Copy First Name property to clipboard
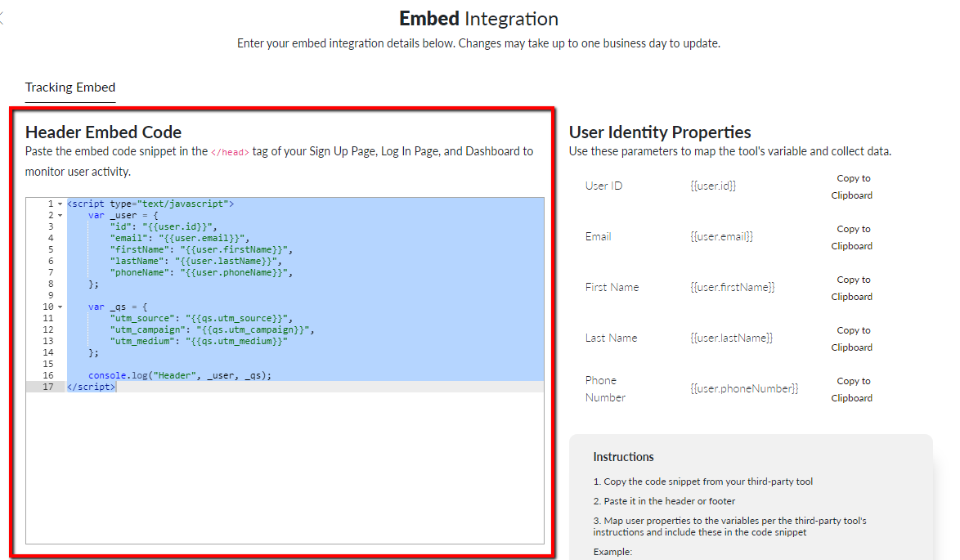 tap(851, 289)
